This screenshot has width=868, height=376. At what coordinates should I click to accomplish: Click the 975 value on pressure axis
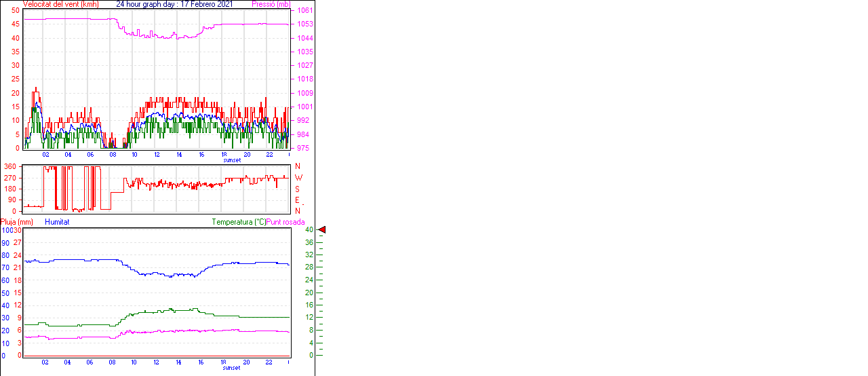pos(304,148)
